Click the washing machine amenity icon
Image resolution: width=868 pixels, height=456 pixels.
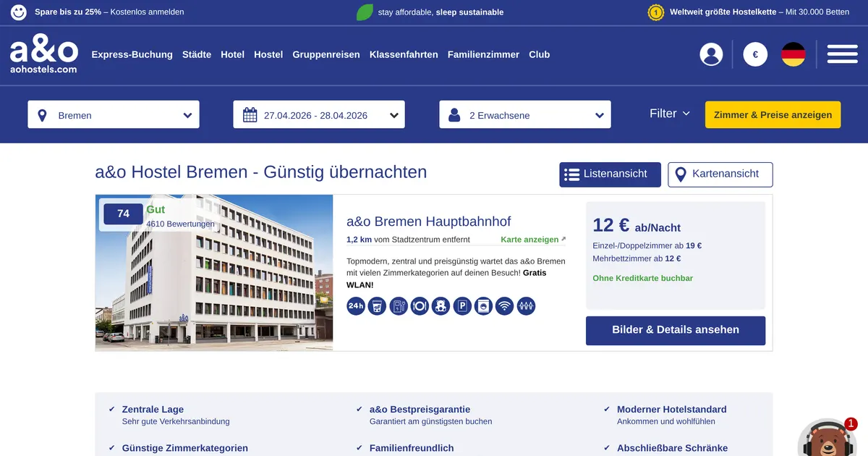(483, 306)
